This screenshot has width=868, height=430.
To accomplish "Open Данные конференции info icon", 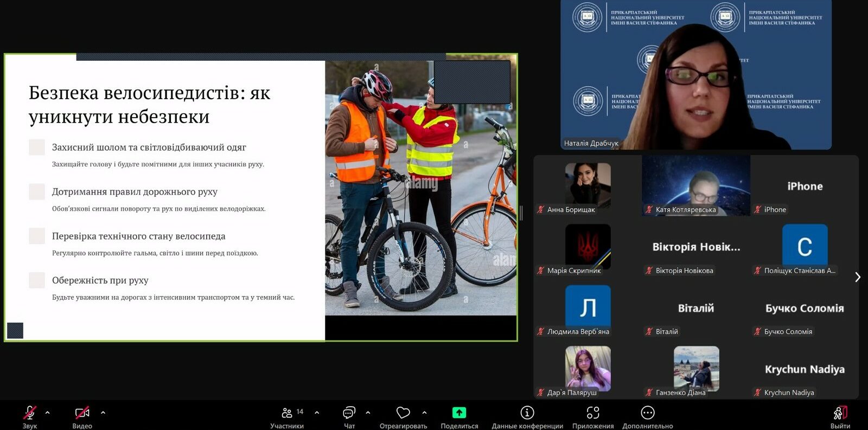I will (527, 413).
